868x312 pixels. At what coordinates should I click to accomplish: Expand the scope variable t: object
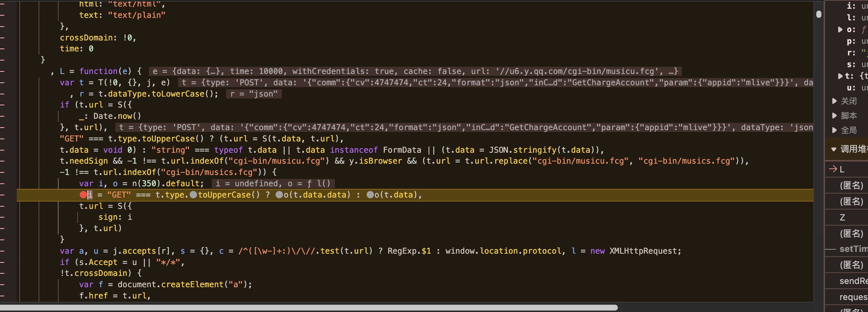[x=840, y=76]
